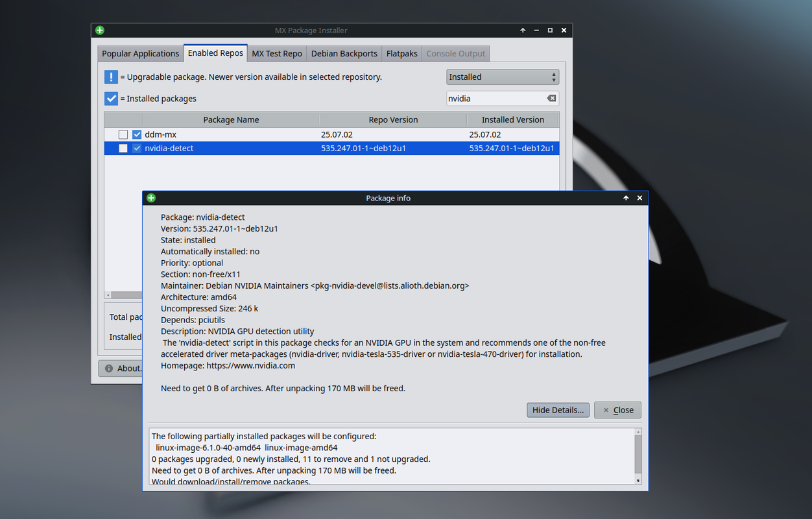Click the keep-above arrow in MX Package Installer title bar
Viewport: 812px width, 519px height.
click(x=523, y=30)
